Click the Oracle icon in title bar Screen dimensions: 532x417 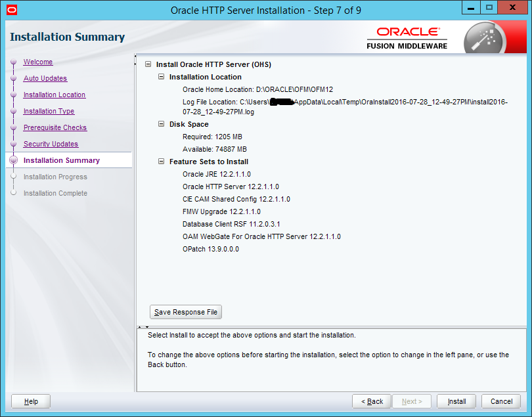coord(9,10)
